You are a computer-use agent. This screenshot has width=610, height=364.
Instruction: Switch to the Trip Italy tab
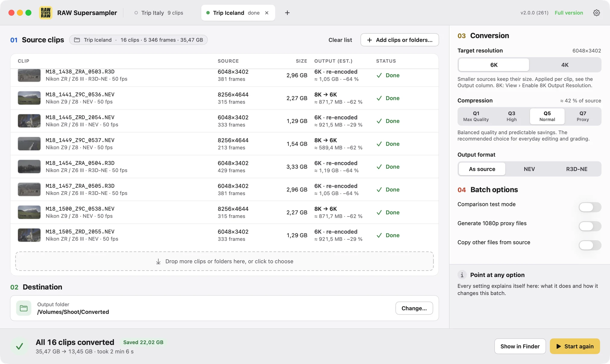coord(159,13)
